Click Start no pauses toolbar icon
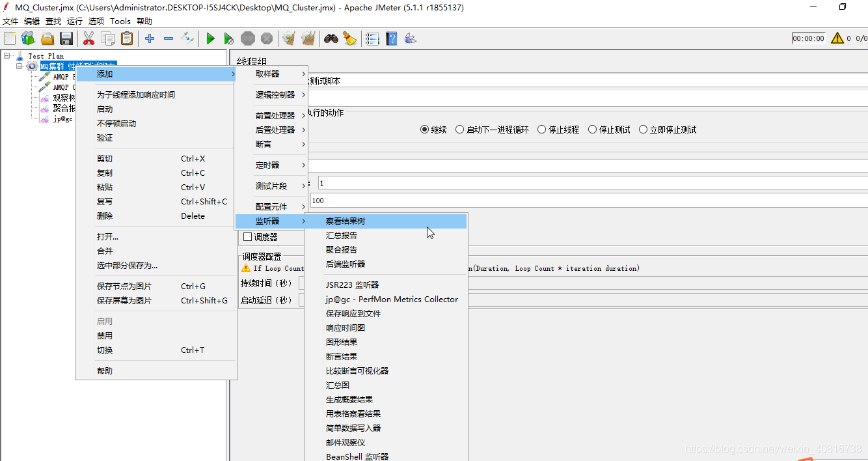The height and width of the screenshot is (461, 868). [229, 38]
